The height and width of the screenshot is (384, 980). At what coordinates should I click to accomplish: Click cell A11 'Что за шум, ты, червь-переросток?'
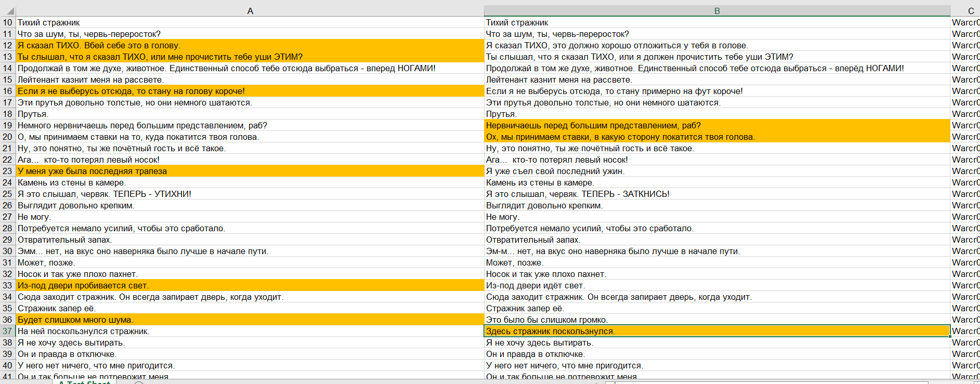250,34
